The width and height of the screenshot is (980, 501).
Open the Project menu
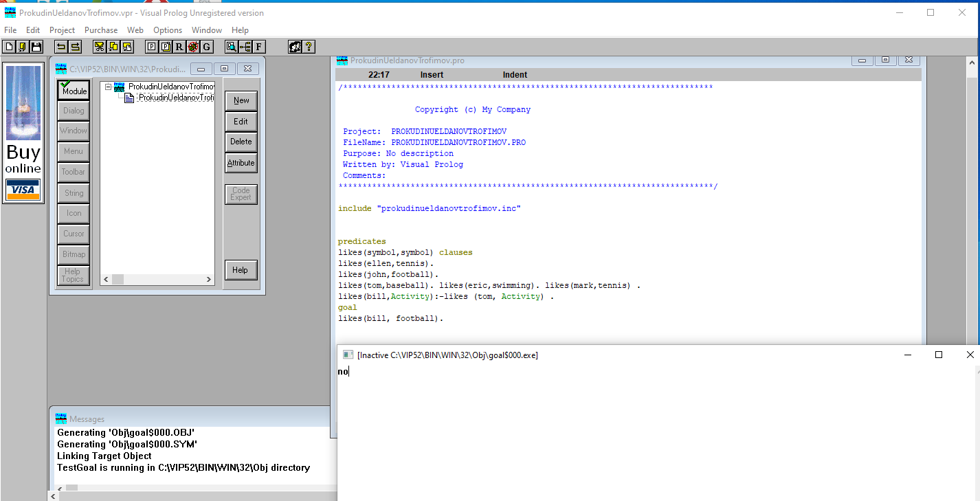tap(62, 30)
